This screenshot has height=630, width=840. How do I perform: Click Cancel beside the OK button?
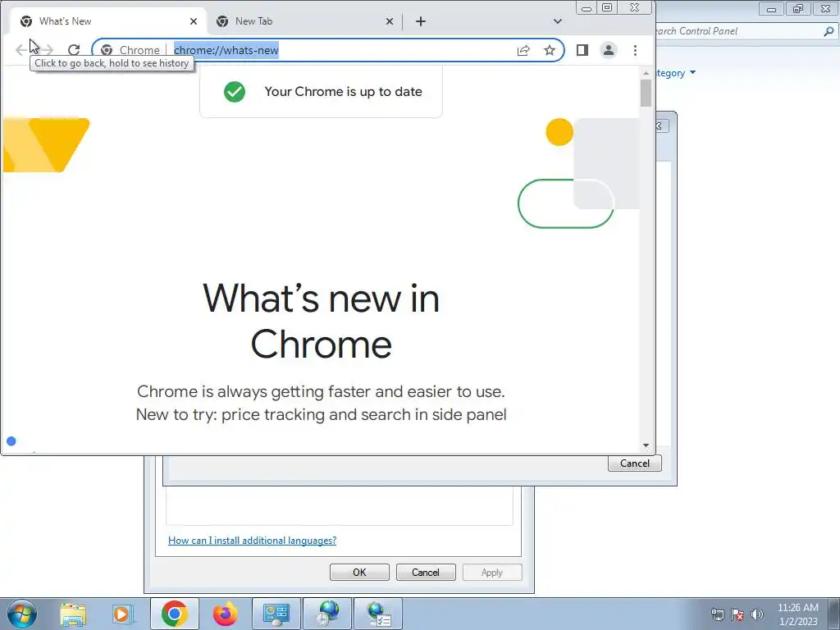pos(426,572)
